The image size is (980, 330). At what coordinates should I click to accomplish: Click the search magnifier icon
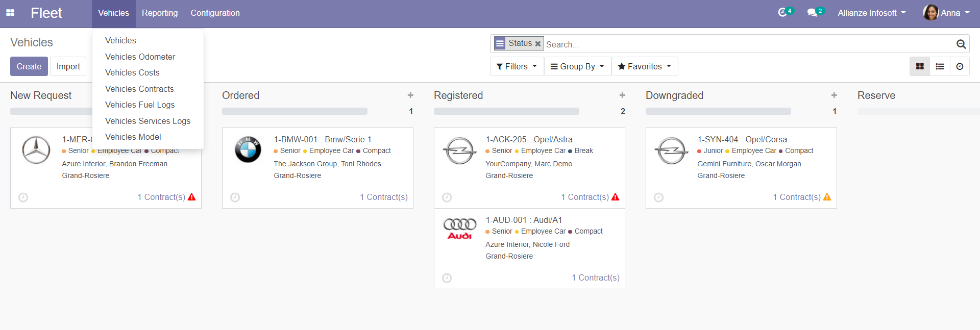(961, 44)
